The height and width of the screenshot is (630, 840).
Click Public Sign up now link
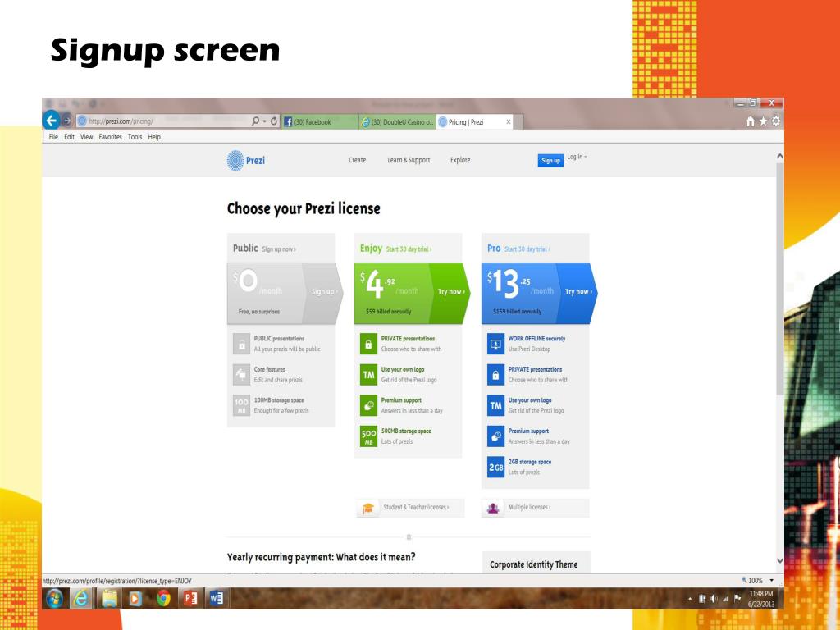tap(279, 249)
